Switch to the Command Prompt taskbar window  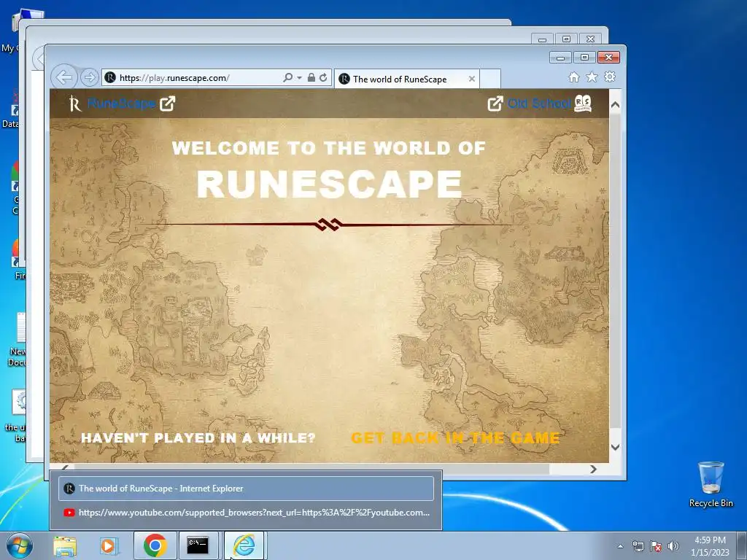[x=198, y=545]
